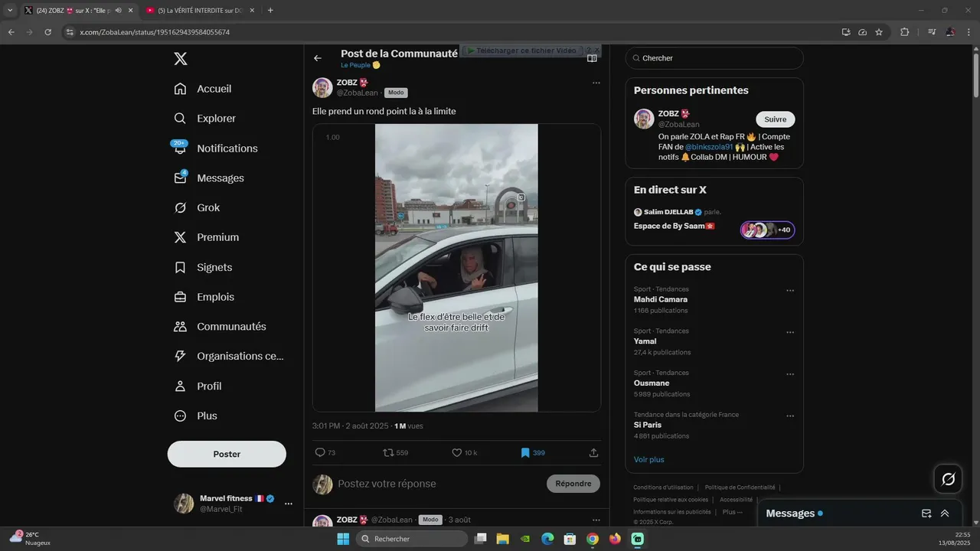The height and width of the screenshot is (551, 980).
Task: Open the Si Paris trend
Action: pyautogui.click(x=648, y=425)
